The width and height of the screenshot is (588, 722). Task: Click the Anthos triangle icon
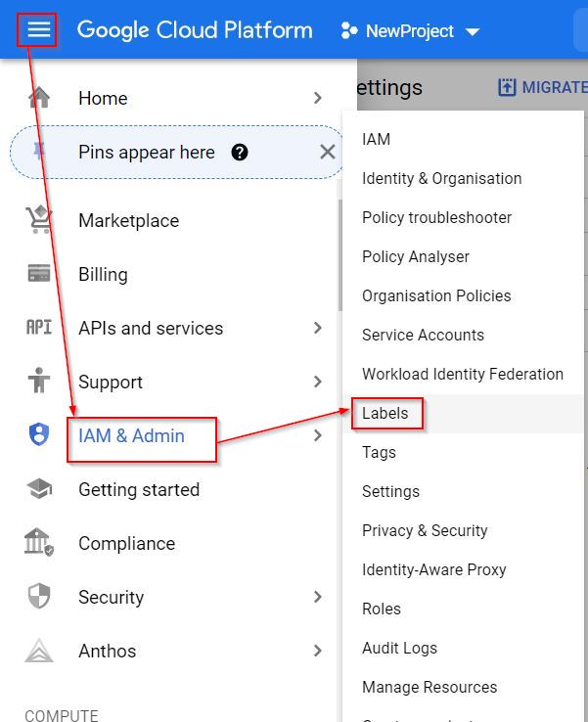39,651
